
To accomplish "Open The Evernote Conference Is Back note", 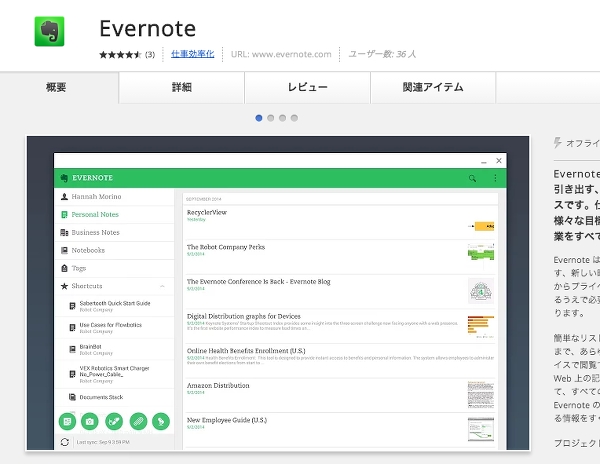I will pos(340,291).
